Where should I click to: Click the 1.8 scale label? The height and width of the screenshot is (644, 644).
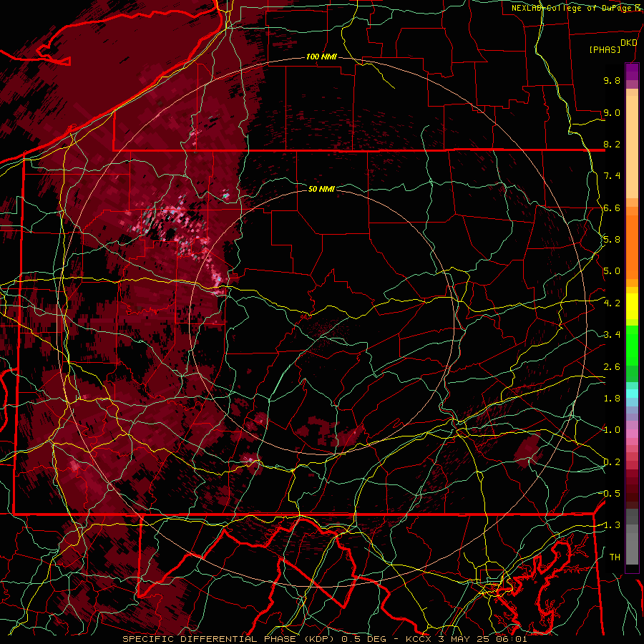click(x=612, y=399)
